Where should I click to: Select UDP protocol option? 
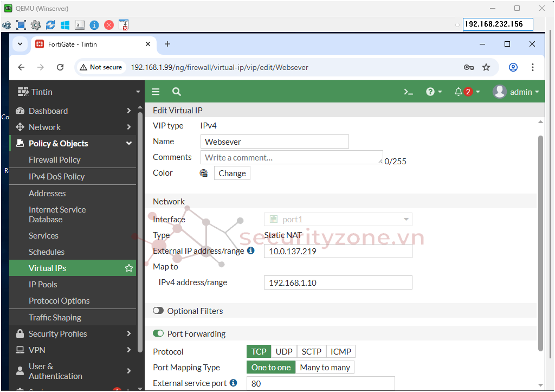click(x=283, y=352)
